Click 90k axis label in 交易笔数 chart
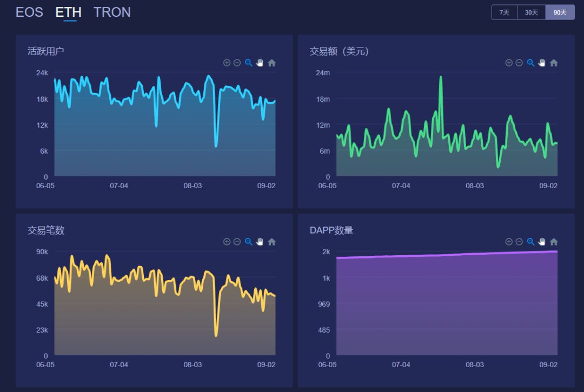 tap(42, 252)
